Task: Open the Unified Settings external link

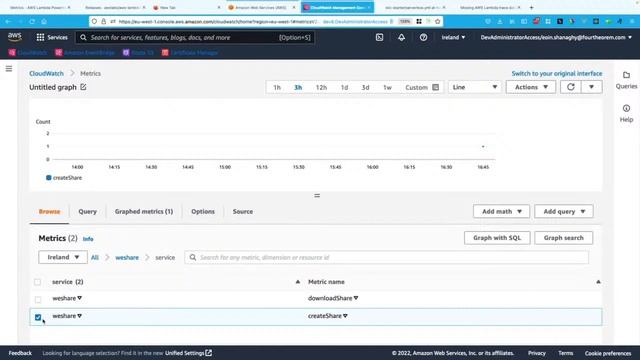Action: pos(188,353)
